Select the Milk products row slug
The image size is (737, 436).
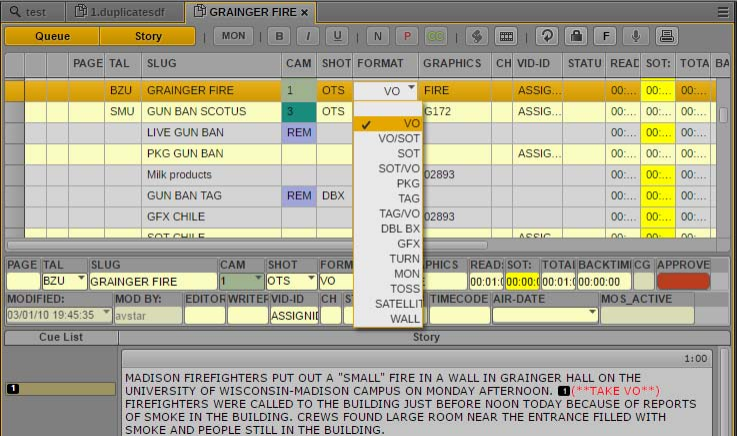[179, 175]
